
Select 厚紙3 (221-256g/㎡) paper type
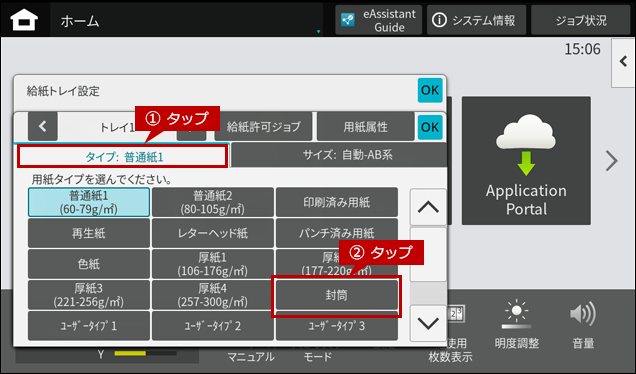pyautogui.click(x=89, y=295)
